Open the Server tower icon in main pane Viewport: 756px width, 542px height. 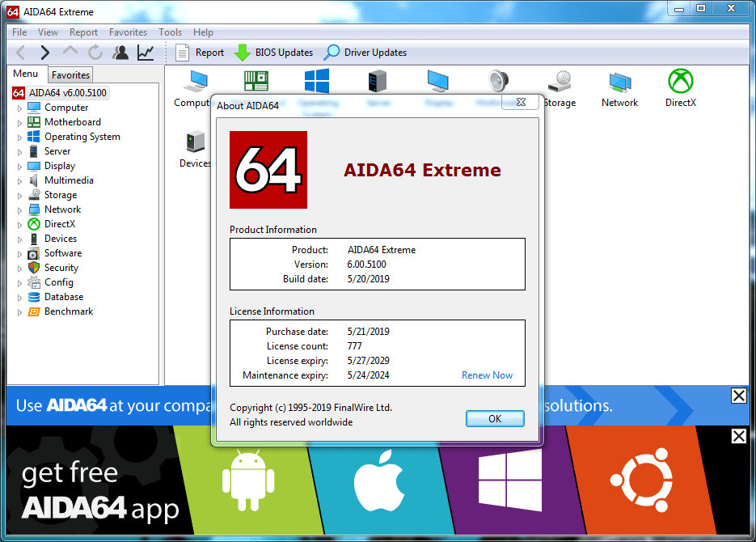[x=378, y=81]
